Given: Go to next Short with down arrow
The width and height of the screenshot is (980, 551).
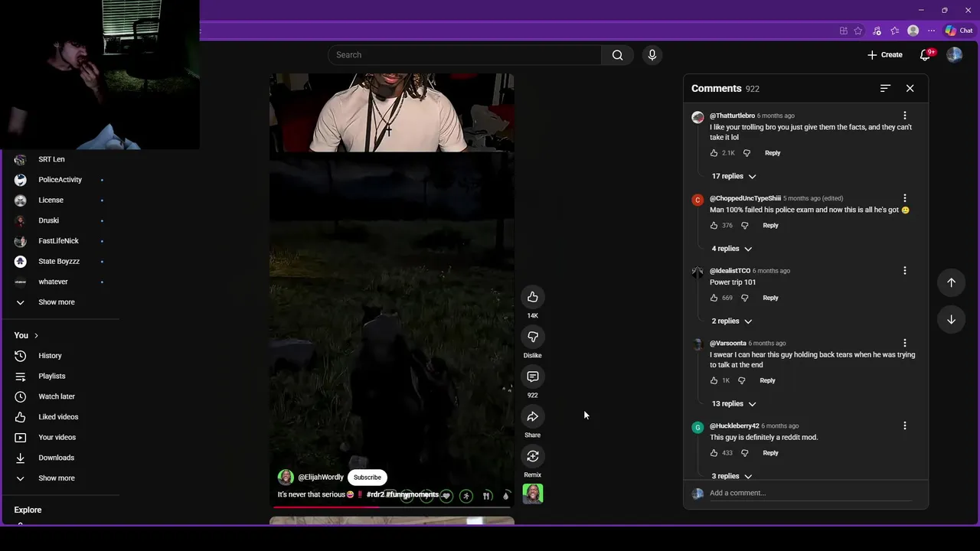Looking at the screenshot, I should (951, 319).
